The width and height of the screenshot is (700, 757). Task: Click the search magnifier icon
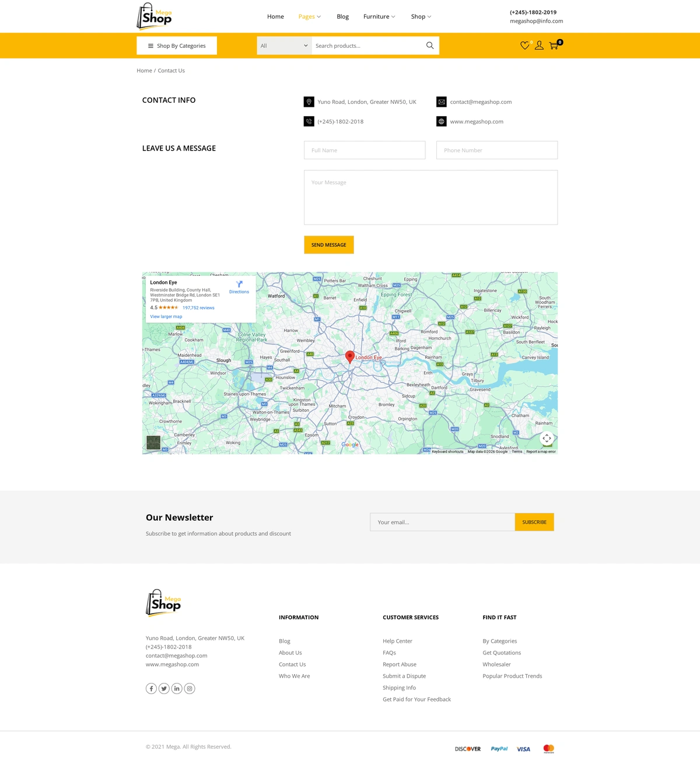click(429, 45)
